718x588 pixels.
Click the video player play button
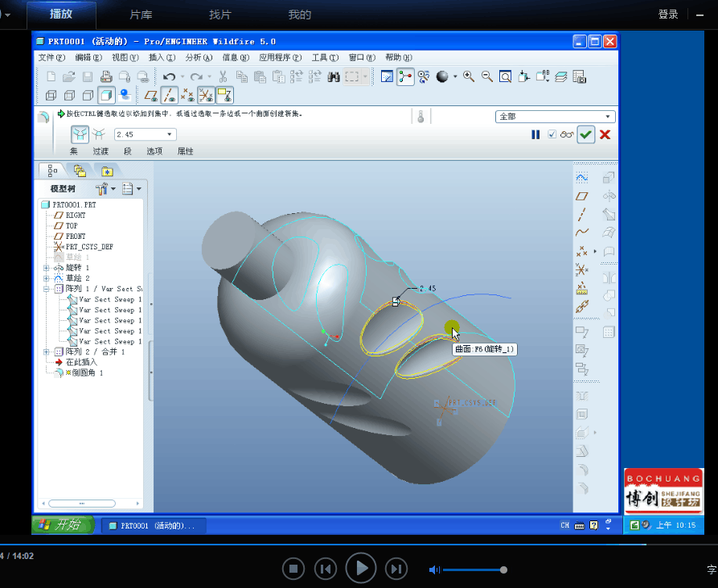tap(361, 569)
